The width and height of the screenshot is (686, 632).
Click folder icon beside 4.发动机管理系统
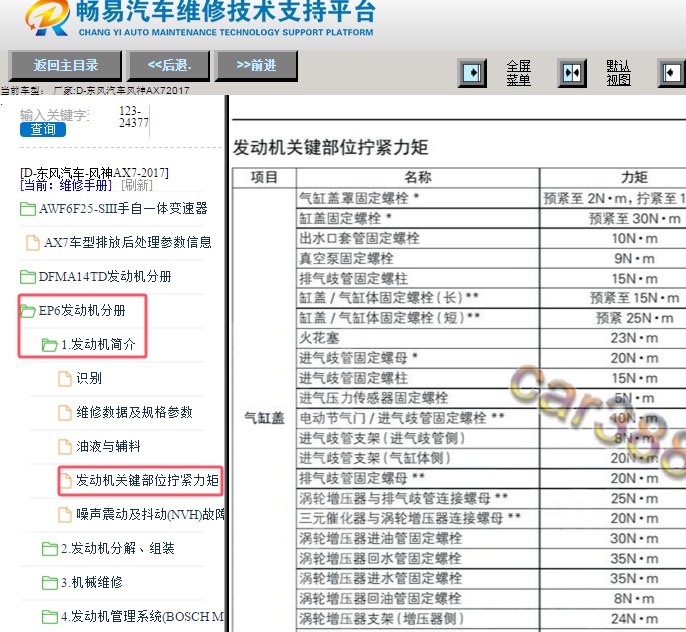pos(50,617)
